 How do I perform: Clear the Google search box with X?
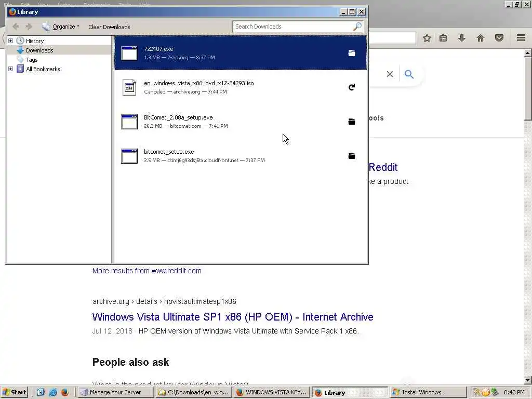point(390,74)
